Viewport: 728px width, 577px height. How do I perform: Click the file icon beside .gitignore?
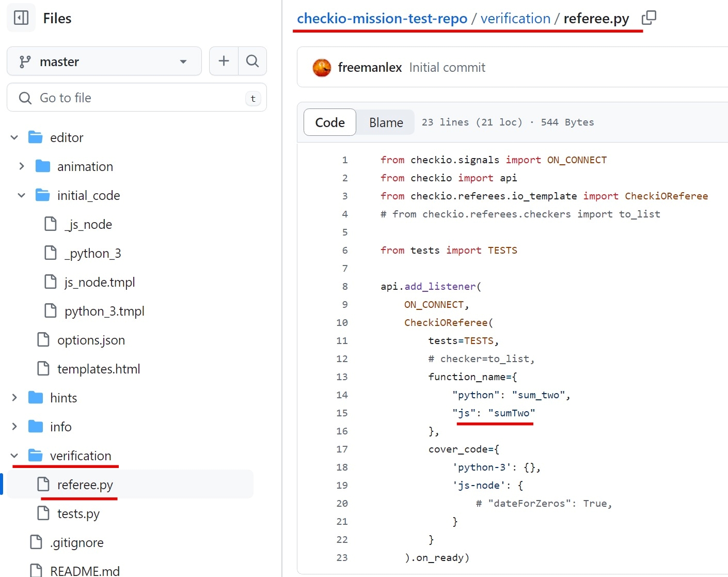coord(36,542)
